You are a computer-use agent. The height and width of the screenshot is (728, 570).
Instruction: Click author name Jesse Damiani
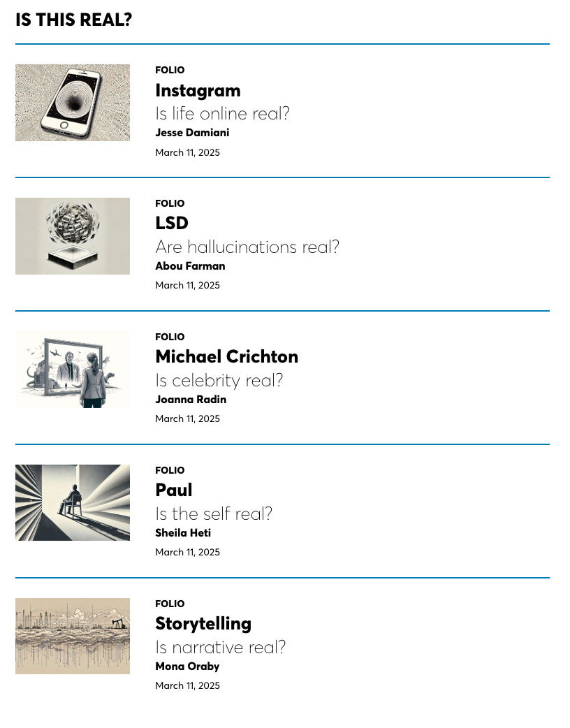click(192, 133)
